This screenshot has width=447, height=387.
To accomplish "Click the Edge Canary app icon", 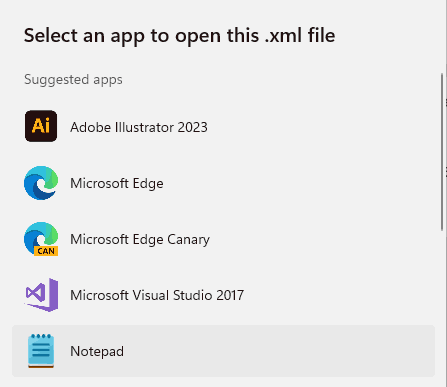I will click(x=41, y=239).
